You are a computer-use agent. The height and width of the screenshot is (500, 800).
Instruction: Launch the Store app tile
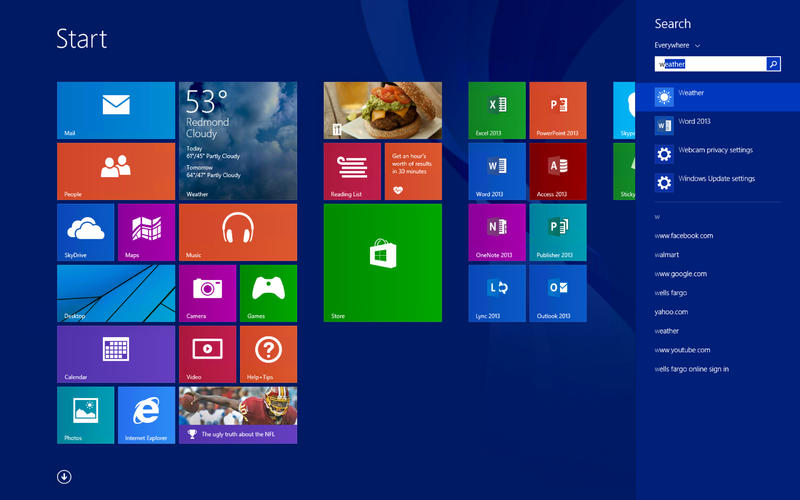(382, 263)
